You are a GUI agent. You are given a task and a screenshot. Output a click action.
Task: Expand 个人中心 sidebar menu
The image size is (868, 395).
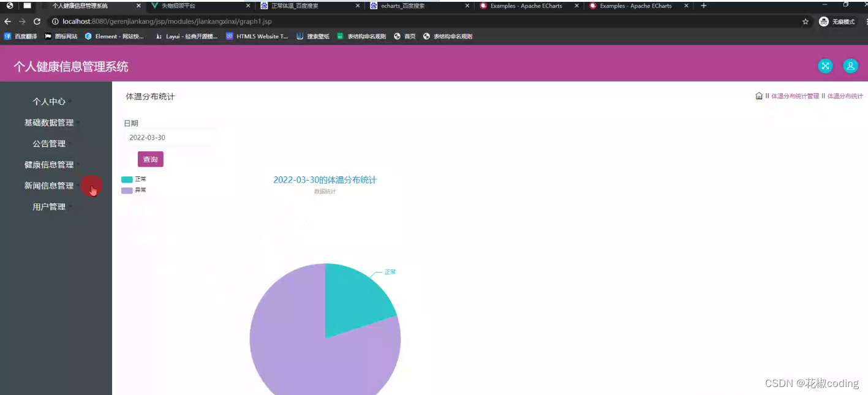pos(49,101)
